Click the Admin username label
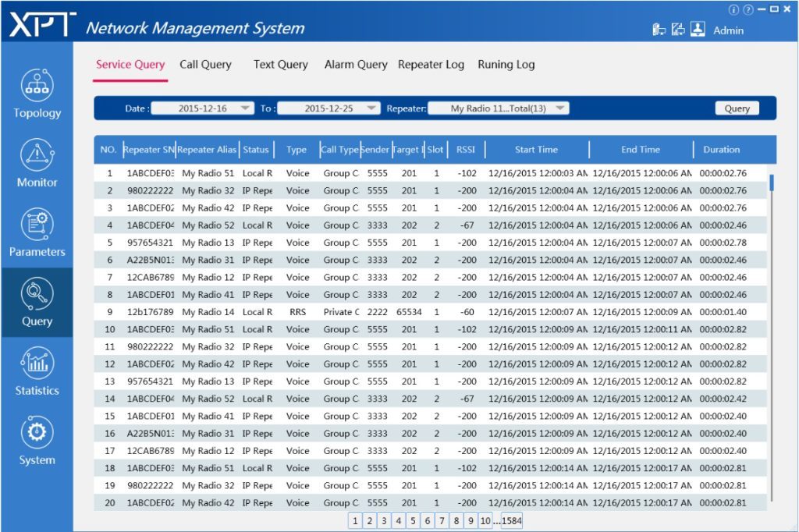The image size is (799, 532). coord(728,30)
